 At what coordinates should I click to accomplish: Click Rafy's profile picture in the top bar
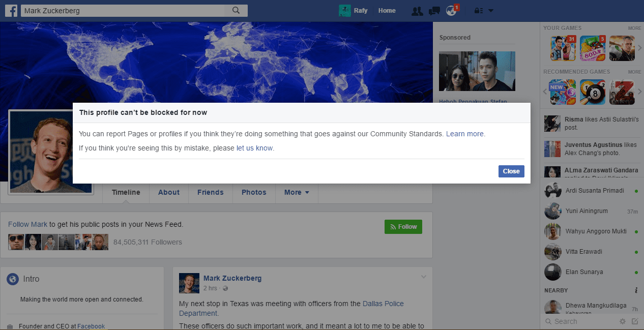[x=345, y=11]
